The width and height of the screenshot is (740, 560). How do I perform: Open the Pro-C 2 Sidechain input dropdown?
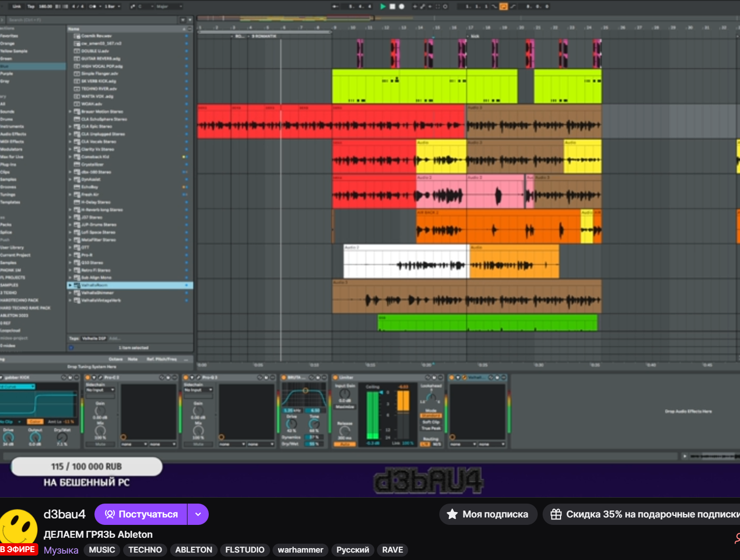(100, 390)
